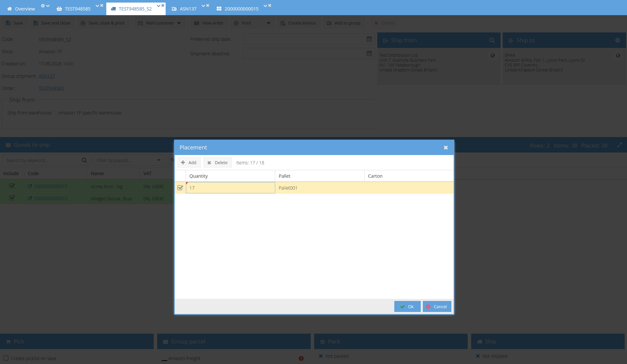Open the TEST948585 order link
This screenshot has width=627, height=364.
tap(51, 88)
